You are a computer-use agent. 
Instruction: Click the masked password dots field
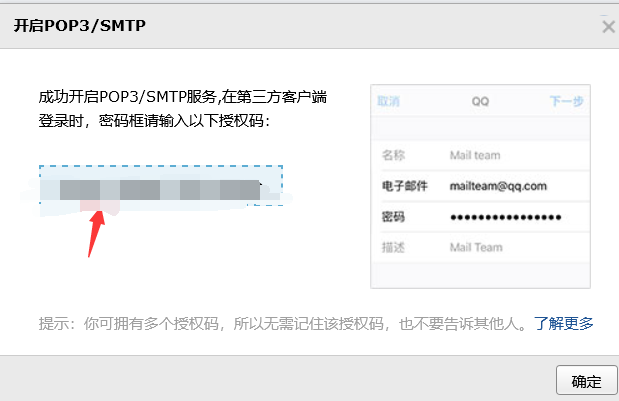pyautogui.click(x=505, y=217)
